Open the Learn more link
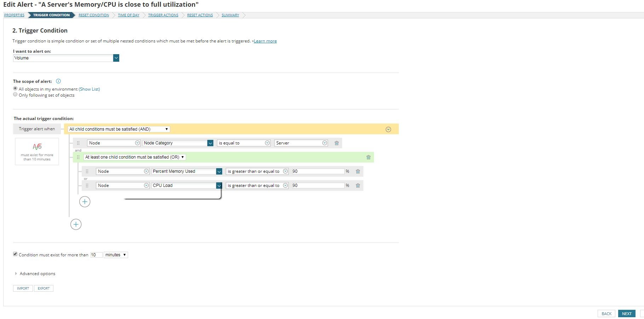Screen dimensions: 644x319 coord(265,41)
